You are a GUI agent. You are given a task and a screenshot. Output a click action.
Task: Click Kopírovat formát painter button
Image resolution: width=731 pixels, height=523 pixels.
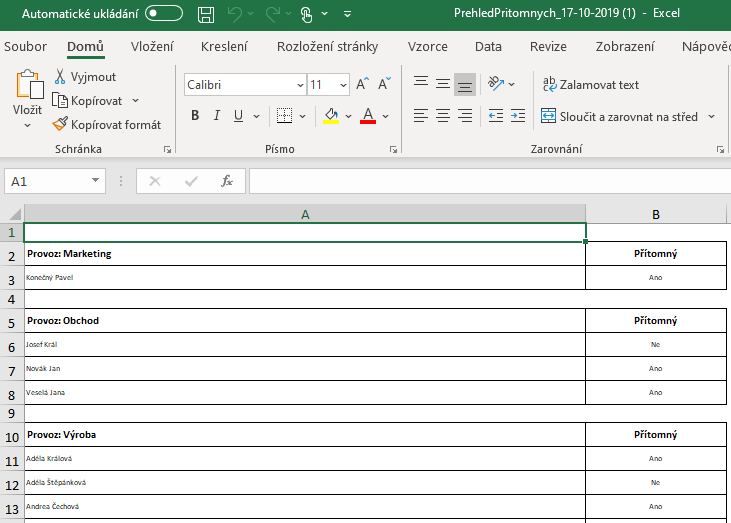click(107, 124)
